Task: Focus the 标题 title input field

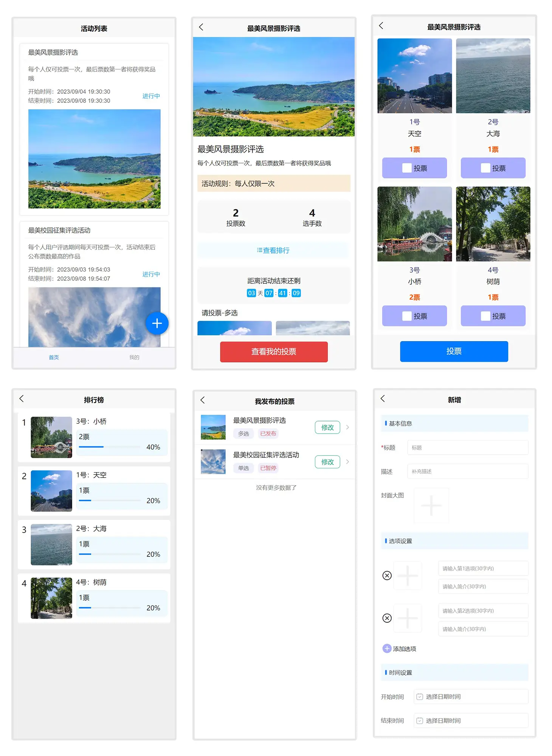Action: tap(467, 448)
